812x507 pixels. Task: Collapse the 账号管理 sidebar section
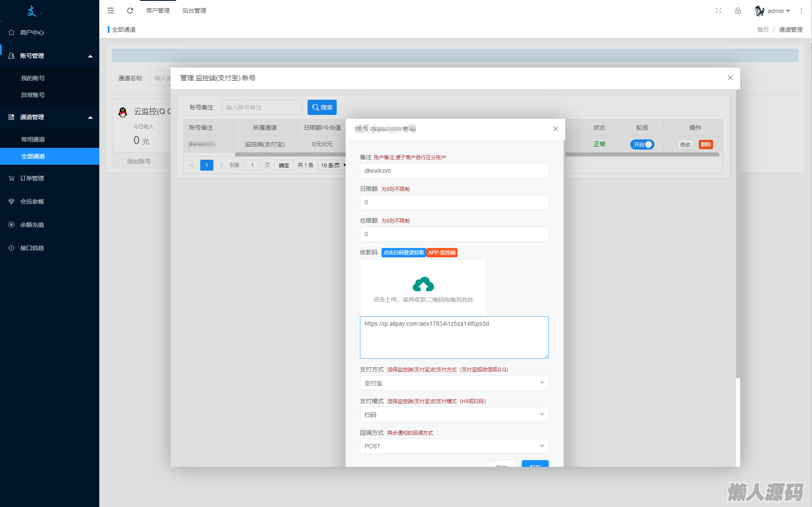point(90,56)
